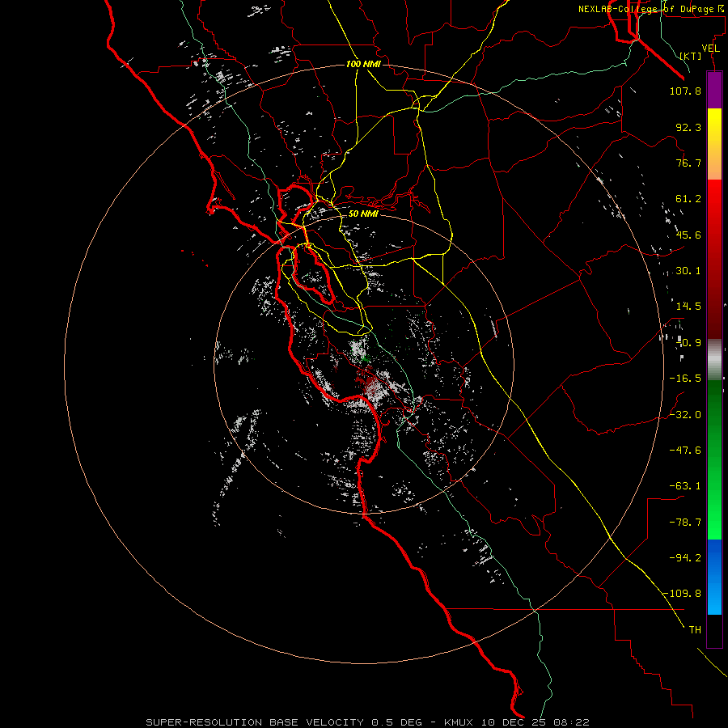Click the -16.5 scale value
This screenshot has height=728, width=728.
[x=685, y=379]
